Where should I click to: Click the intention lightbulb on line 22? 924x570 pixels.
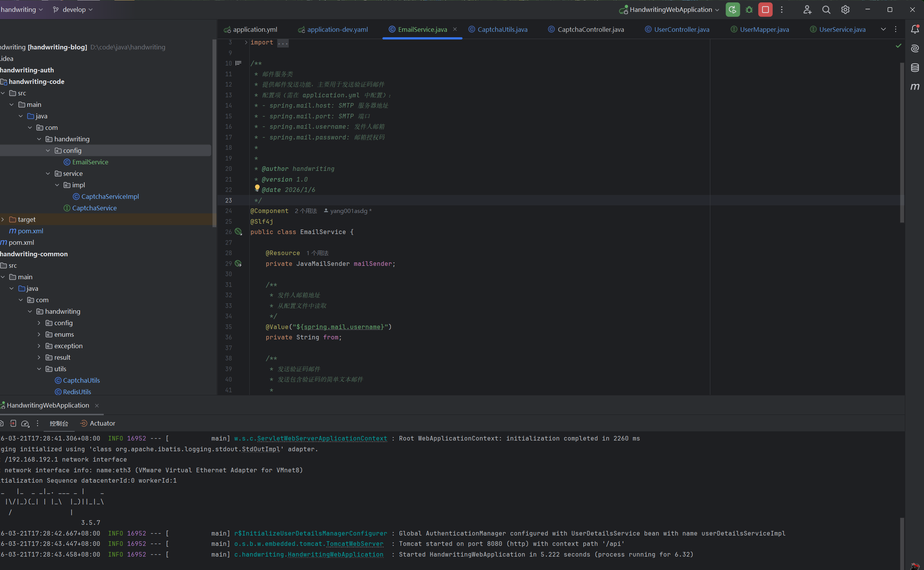point(257,188)
